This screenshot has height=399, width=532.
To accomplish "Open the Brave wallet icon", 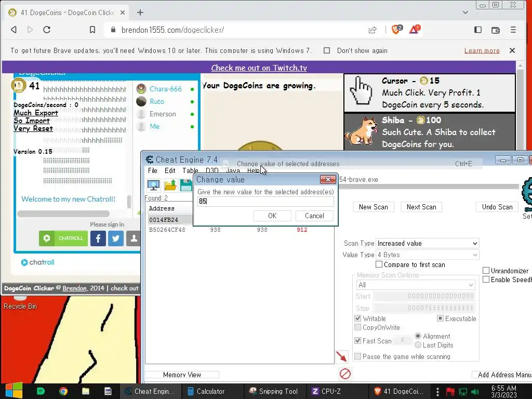I will click(x=495, y=30).
